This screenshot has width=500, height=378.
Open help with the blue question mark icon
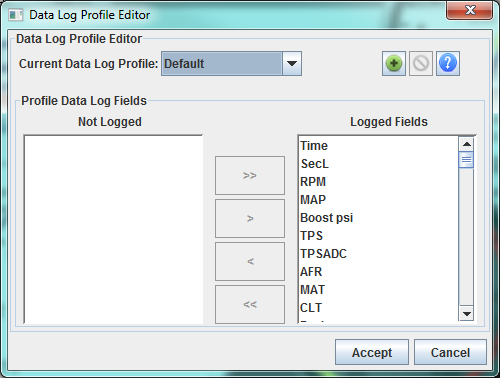(x=448, y=63)
